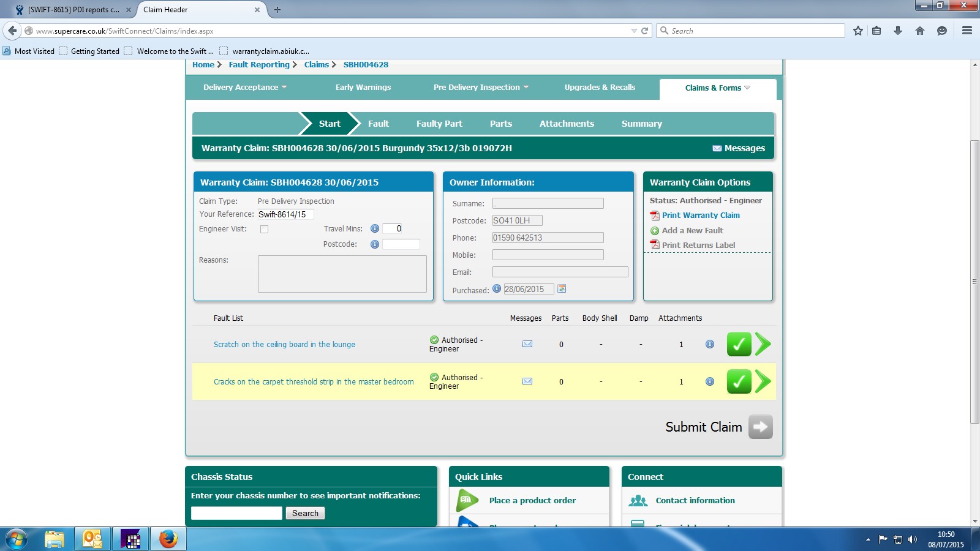Click the Your Reference input field
This screenshot has width=980, height=551.
(285, 214)
